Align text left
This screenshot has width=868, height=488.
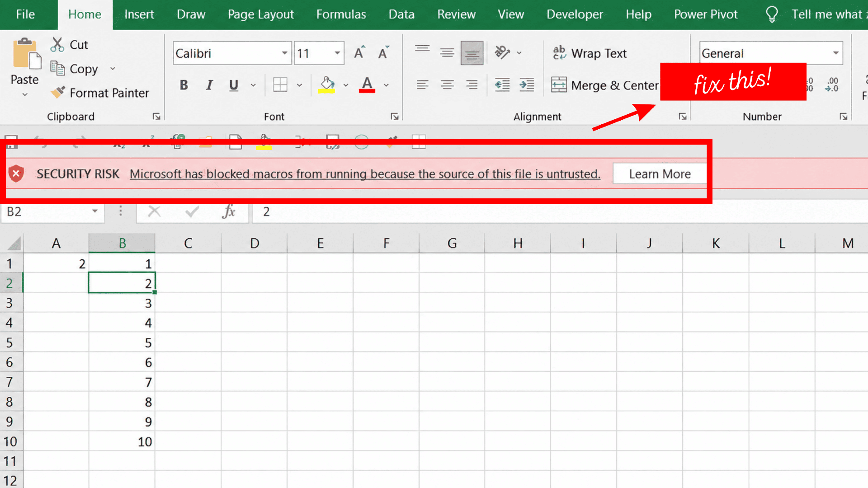click(422, 84)
